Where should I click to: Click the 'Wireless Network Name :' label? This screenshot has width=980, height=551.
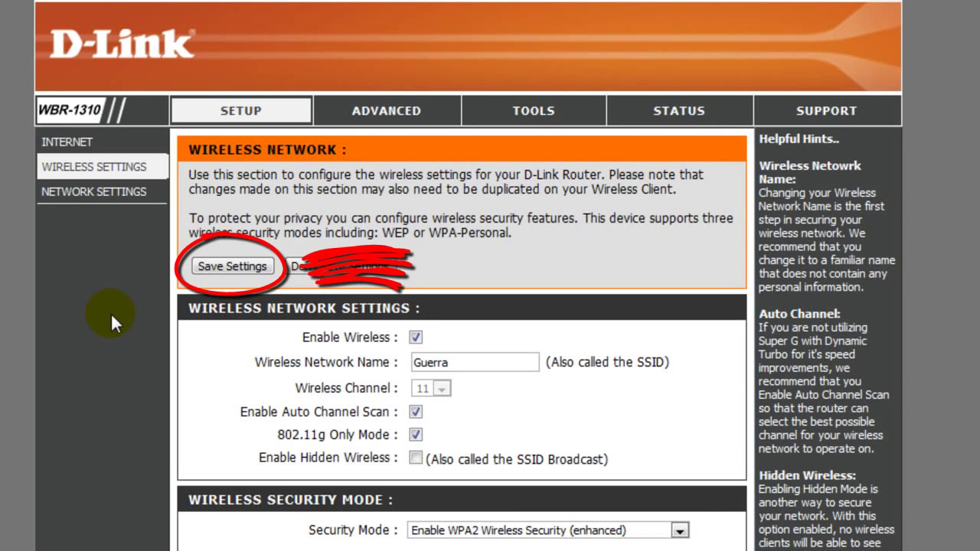(326, 362)
